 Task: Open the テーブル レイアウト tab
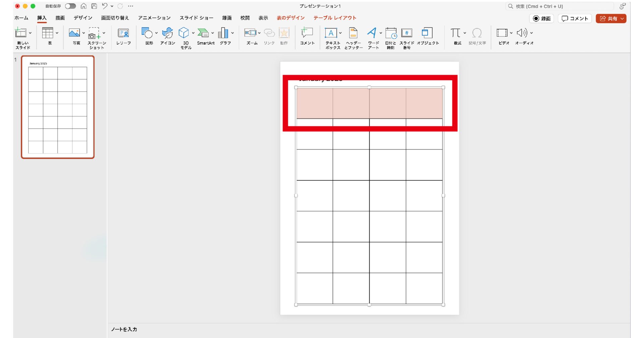pyautogui.click(x=335, y=18)
